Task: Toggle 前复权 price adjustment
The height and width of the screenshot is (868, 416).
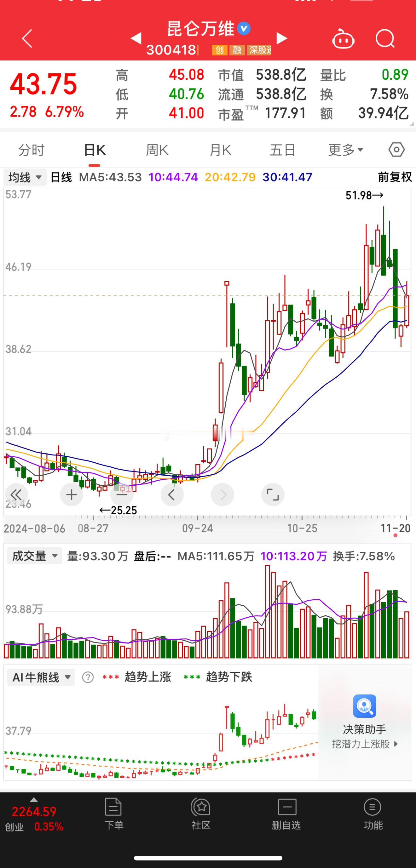Action: [395, 177]
